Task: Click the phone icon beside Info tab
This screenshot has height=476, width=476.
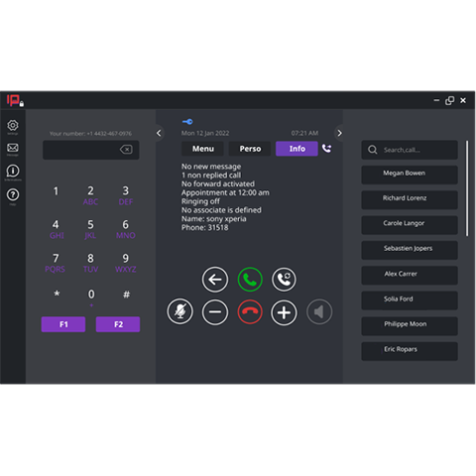Action: click(x=326, y=149)
